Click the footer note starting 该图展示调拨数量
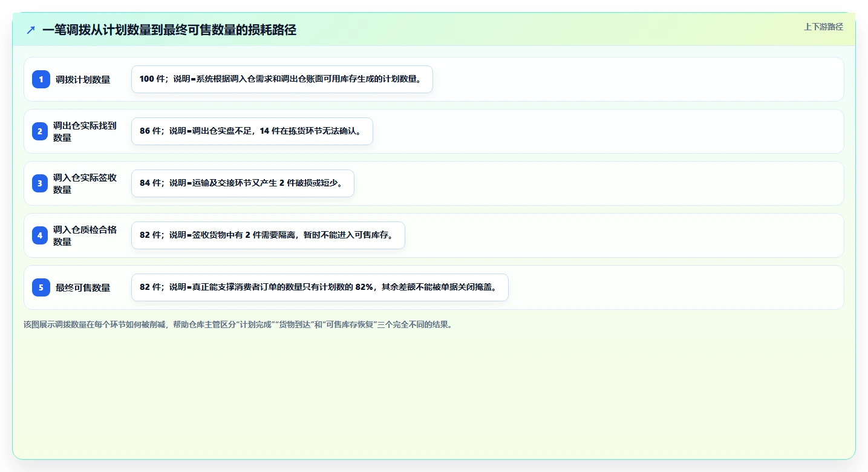 (x=238, y=324)
